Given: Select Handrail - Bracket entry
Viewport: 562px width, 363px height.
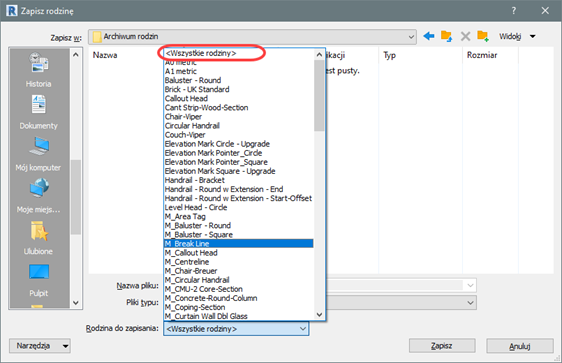Looking at the screenshot, I should point(195,180).
